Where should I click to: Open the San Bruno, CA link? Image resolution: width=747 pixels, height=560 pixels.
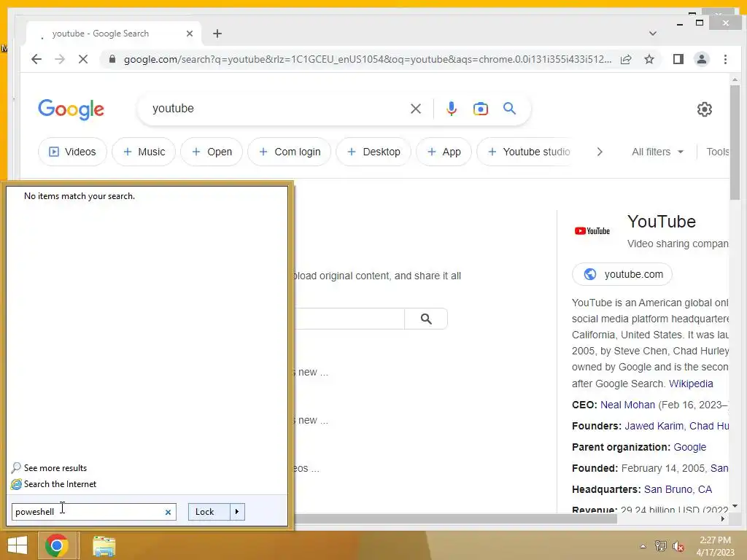(678, 489)
